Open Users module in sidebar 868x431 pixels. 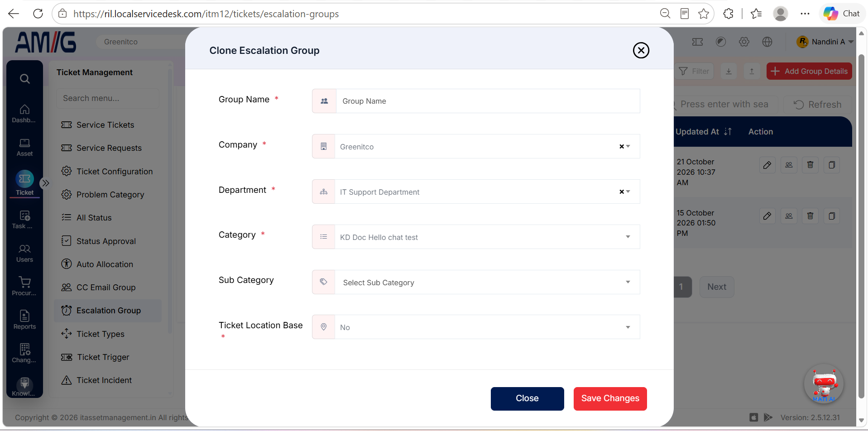(24, 254)
